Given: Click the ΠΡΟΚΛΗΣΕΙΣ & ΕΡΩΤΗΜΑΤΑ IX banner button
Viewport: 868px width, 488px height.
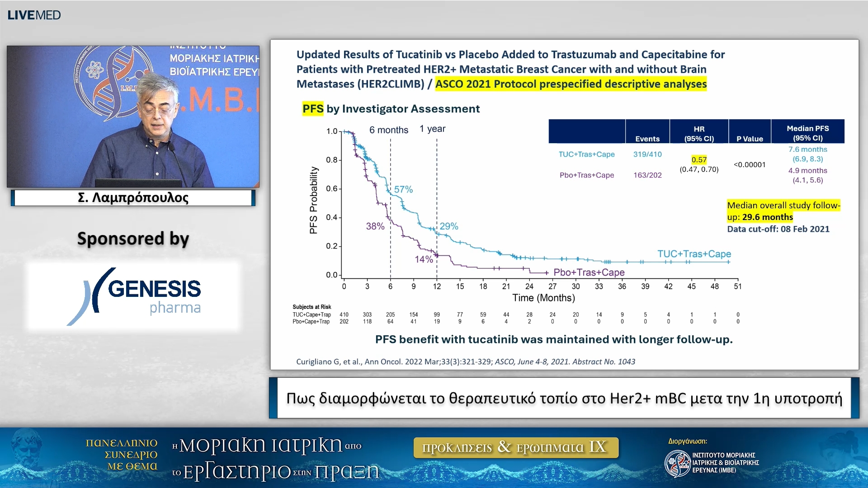Looking at the screenshot, I should [x=515, y=447].
